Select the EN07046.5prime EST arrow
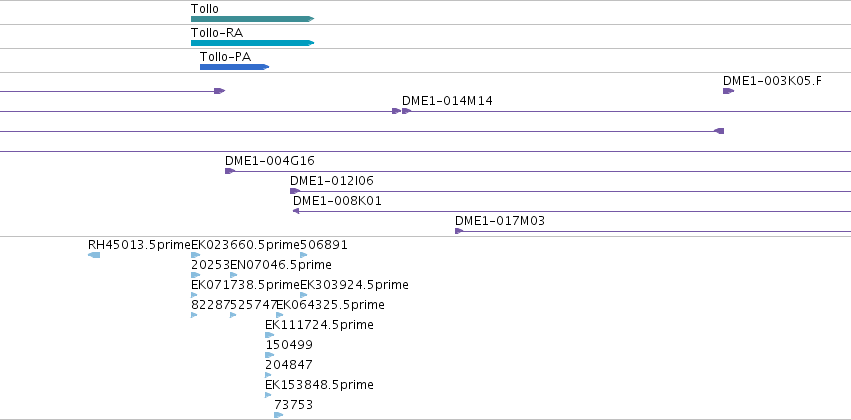Image resolution: width=851 pixels, height=420 pixels. [234, 275]
